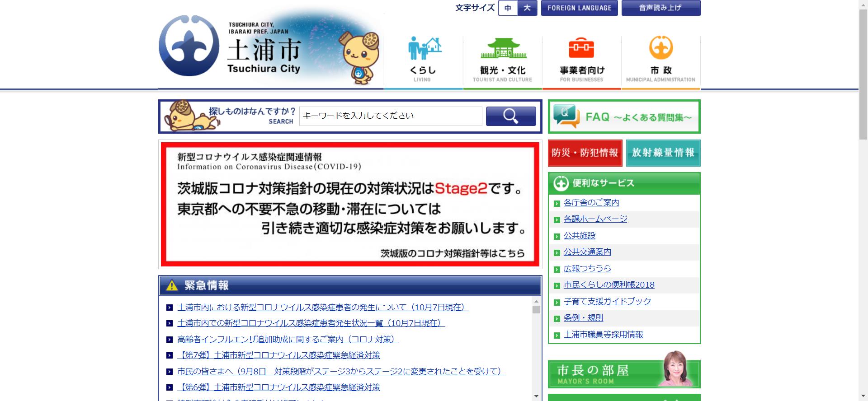Open 防災・防犯情報 red button
The image size is (868, 401).
(585, 153)
